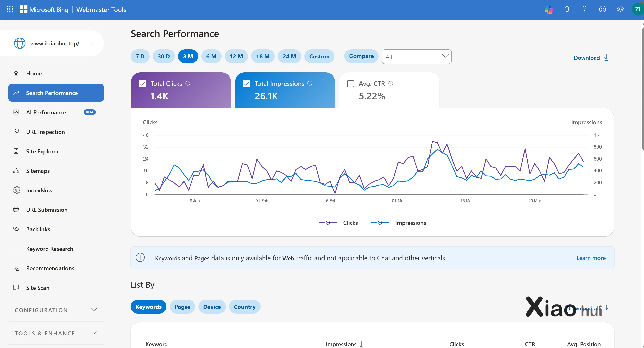Select the 6 M date range
Screen dimensions: 644x348
coord(211,56)
